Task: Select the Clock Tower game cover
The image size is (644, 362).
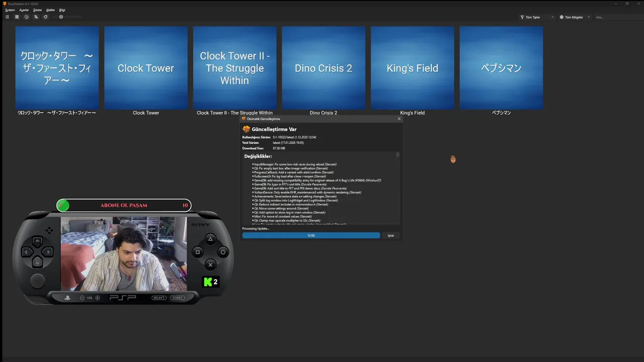Action: (146, 68)
